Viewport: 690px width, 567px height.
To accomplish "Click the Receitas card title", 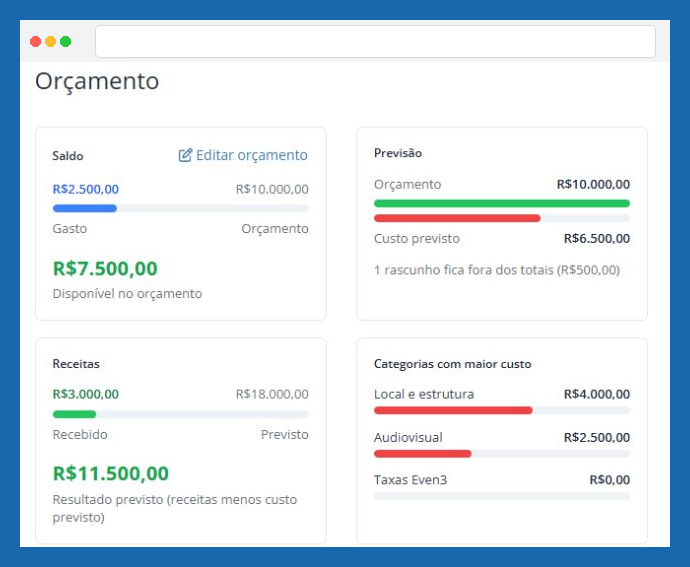I will coord(76,364).
